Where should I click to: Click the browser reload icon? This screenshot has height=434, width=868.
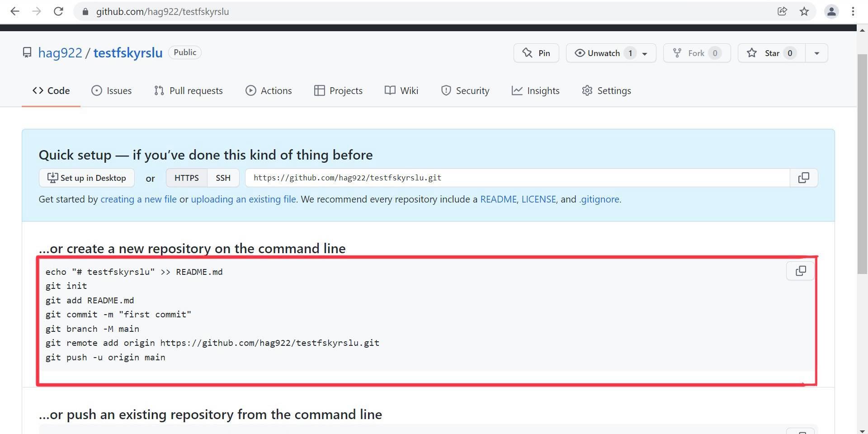tap(58, 11)
